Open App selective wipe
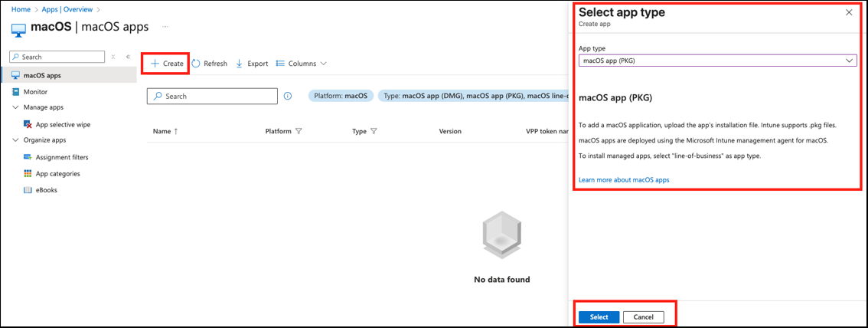 point(63,124)
